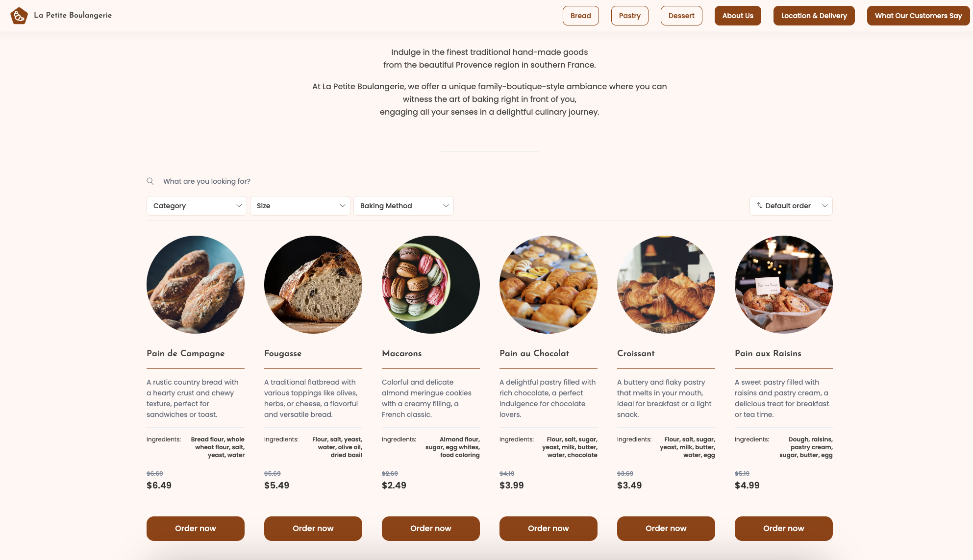
Task: Click the search input field
Action: click(207, 181)
